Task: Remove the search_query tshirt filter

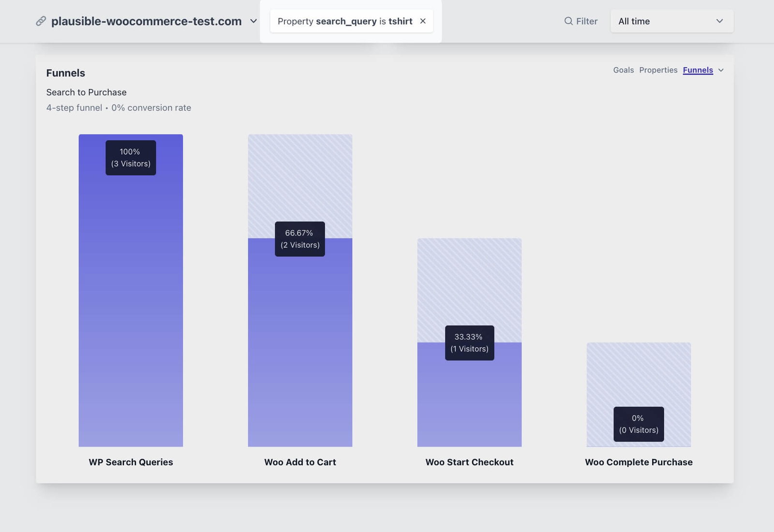Action: pyautogui.click(x=423, y=21)
